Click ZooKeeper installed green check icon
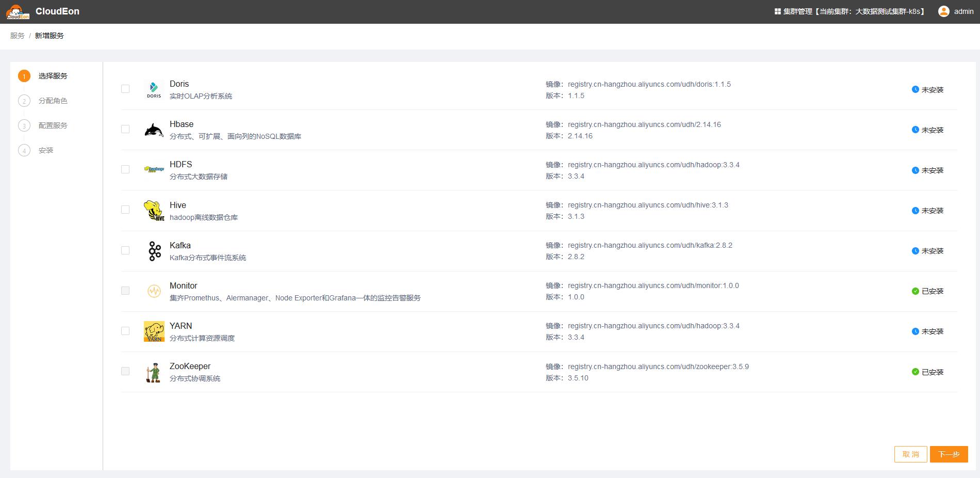 tap(915, 372)
